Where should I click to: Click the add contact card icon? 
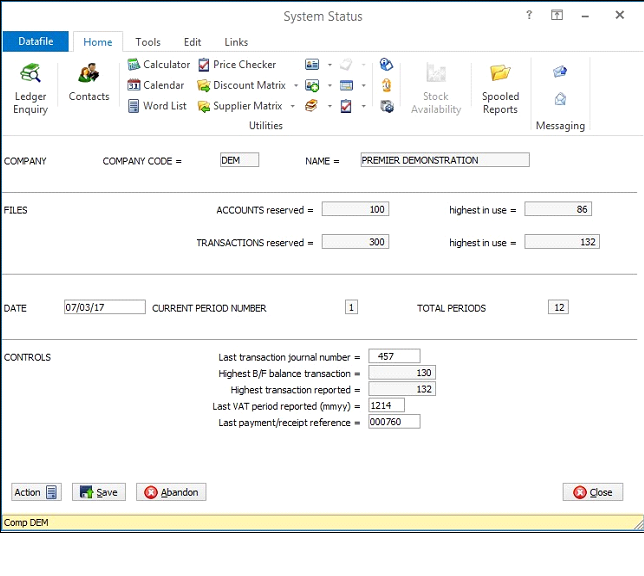(312, 85)
